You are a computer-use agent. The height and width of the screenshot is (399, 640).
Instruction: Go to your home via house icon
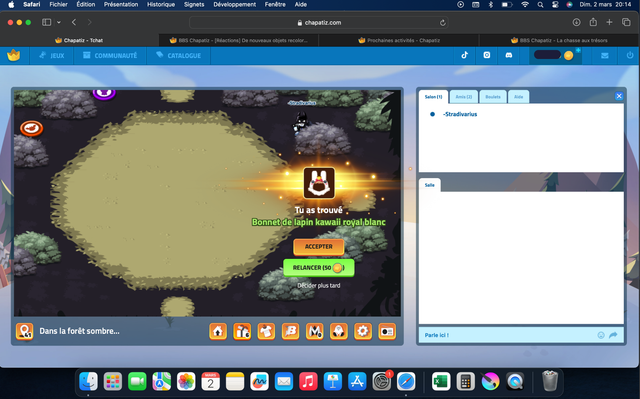218,331
